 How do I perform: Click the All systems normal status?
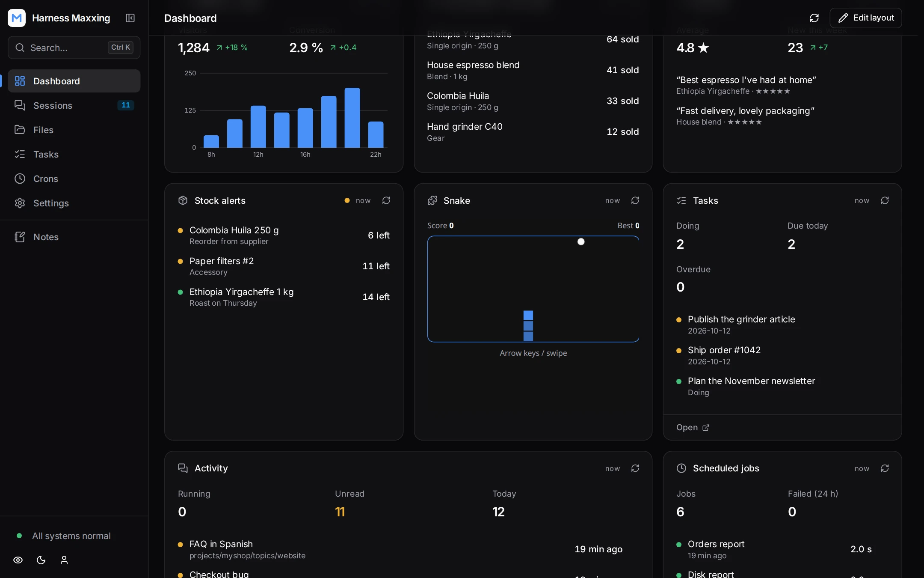[x=63, y=536]
